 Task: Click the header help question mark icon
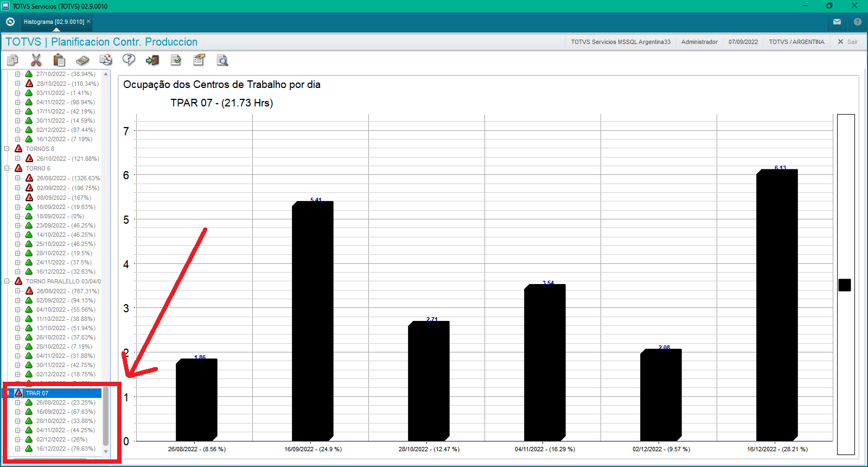pyautogui.click(x=858, y=22)
